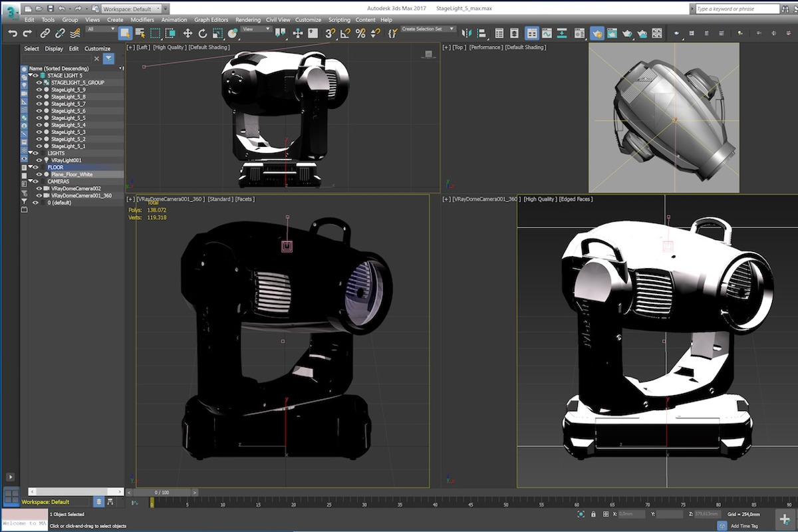Collapse the CAMERAS layer
The image size is (798, 532).
tap(31, 182)
